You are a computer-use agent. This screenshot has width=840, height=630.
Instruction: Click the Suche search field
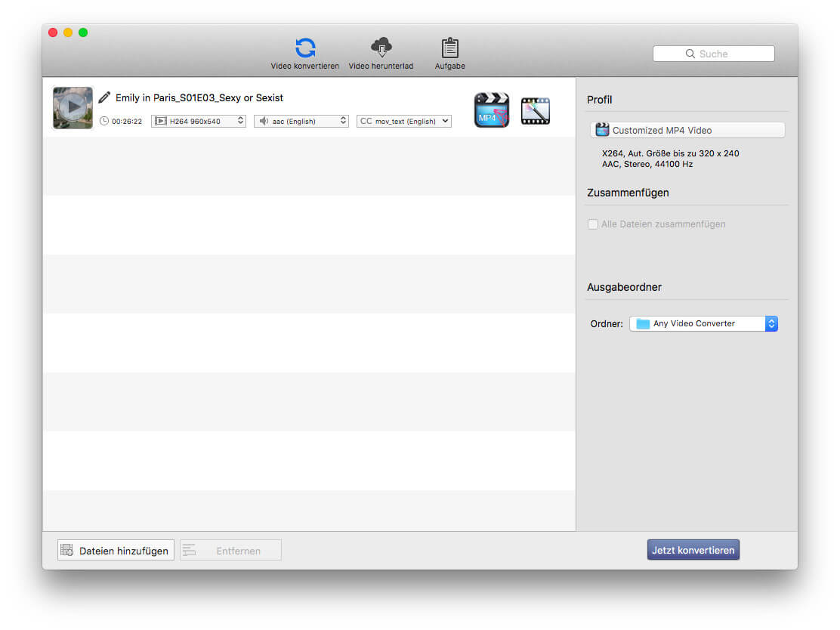713,54
